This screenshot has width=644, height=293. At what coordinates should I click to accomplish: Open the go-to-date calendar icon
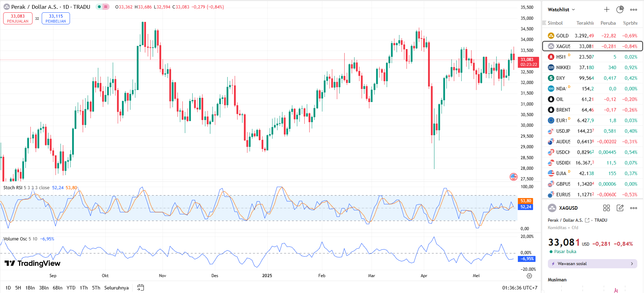tap(140, 288)
